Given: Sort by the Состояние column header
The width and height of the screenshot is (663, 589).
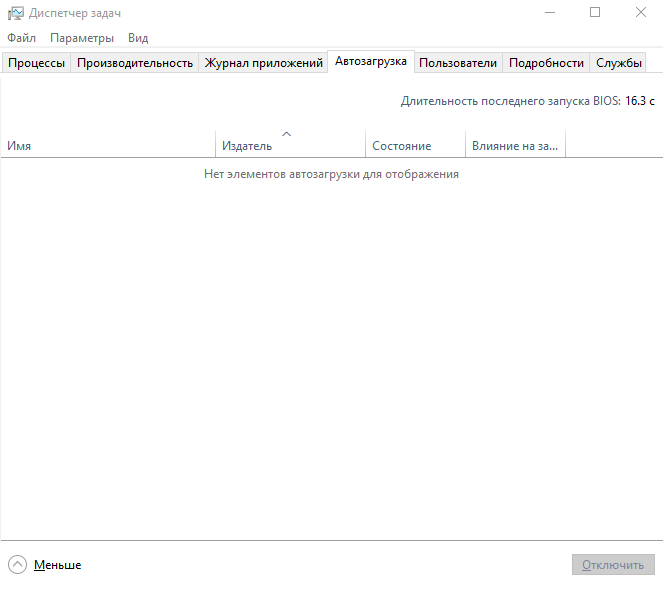Looking at the screenshot, I should pyautogui.click(x=416, y=144).
